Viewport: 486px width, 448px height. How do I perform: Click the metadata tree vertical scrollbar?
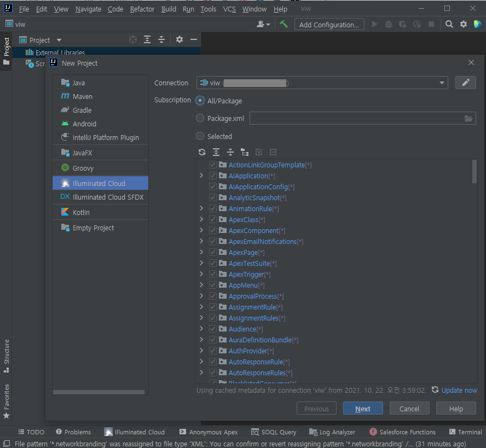click(x=474, y=172)
